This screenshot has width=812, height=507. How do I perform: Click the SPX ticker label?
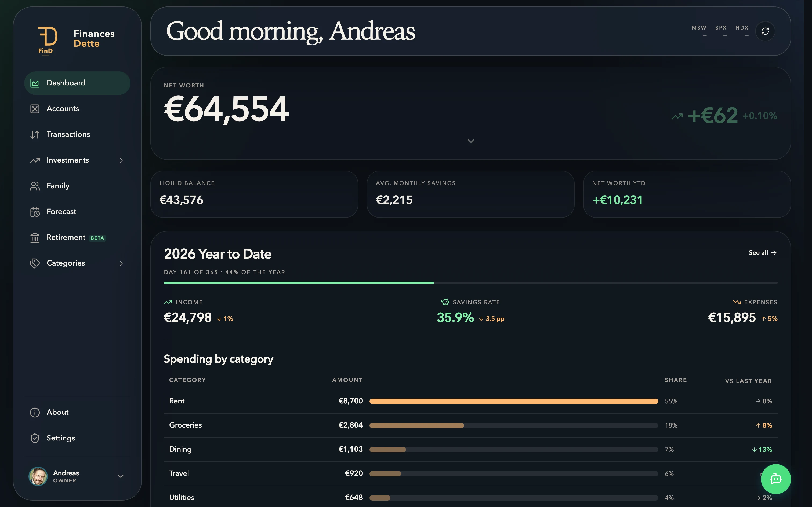pyautogui.click(x=721, y=28)
